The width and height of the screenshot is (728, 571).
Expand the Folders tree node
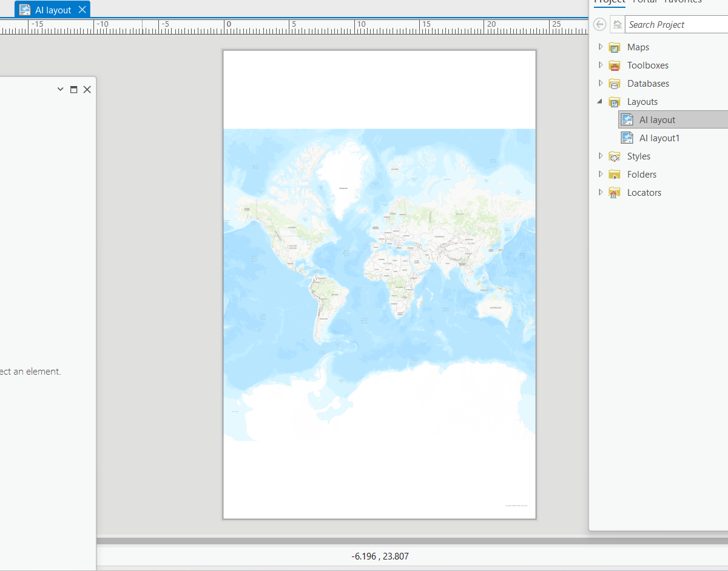(600, 174)
